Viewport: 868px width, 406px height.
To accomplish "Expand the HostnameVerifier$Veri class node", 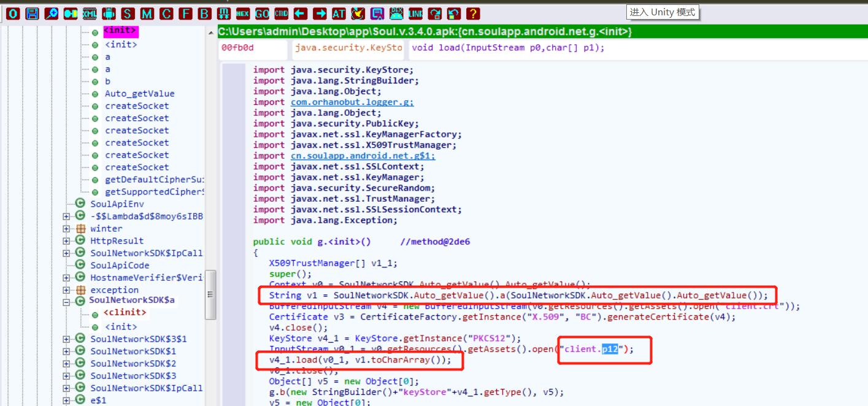I will [x=67, y=278].
